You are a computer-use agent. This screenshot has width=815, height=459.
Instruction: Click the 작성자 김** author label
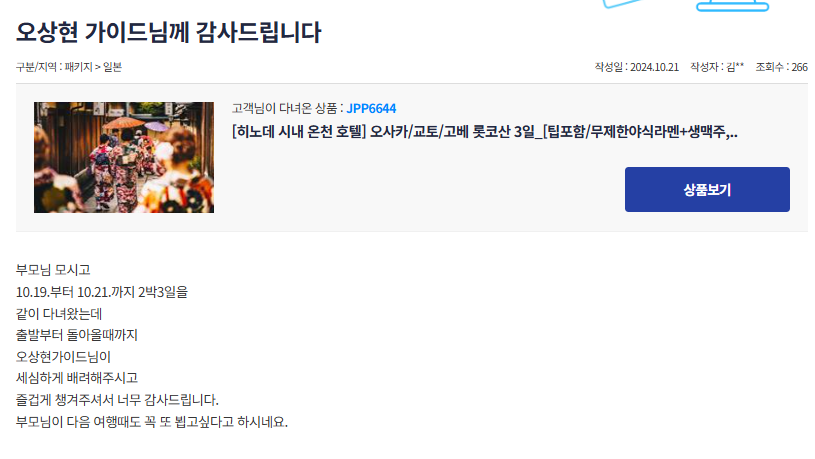click(717, 67)
